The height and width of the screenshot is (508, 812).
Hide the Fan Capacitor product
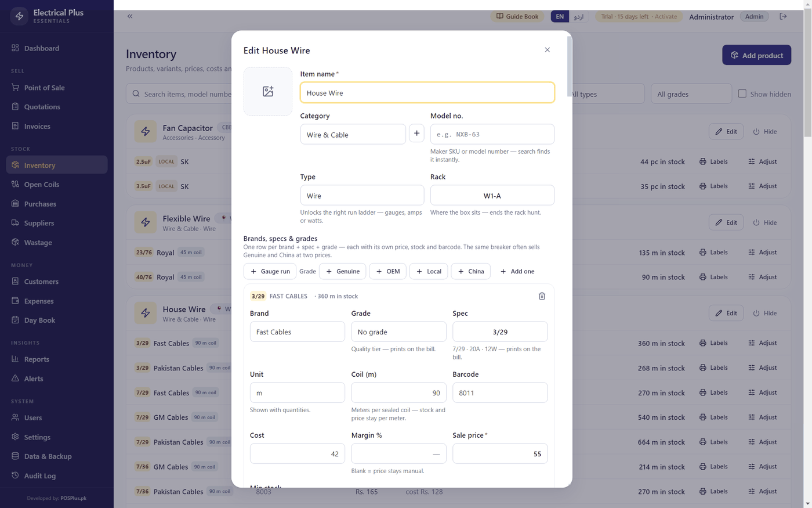[x=765, y=131]
